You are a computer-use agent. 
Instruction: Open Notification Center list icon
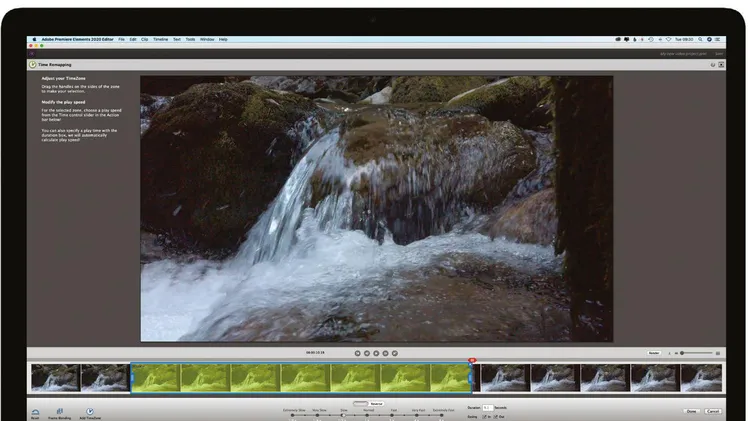point(717,39)
